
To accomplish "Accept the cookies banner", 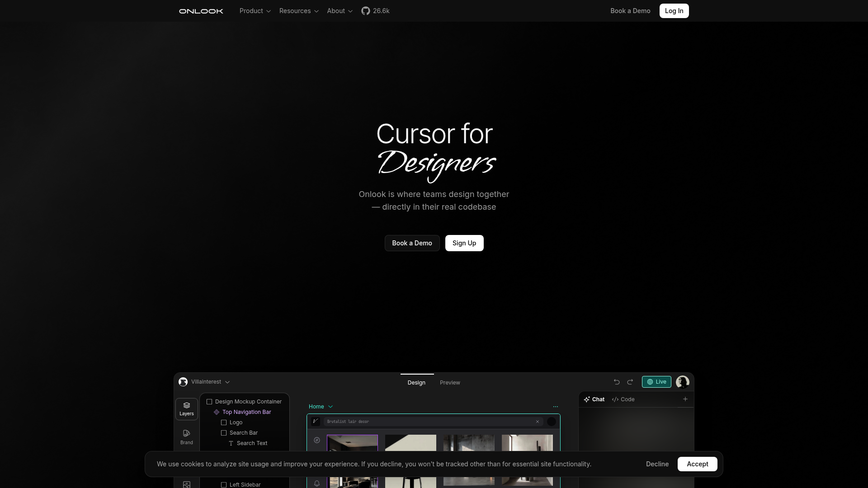I will tap(697, 464).
